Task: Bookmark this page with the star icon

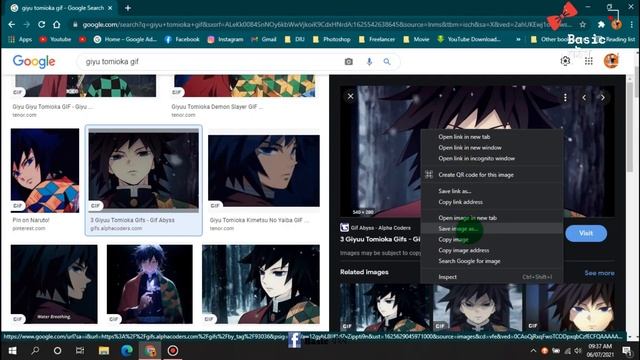Action: (583, 24)
